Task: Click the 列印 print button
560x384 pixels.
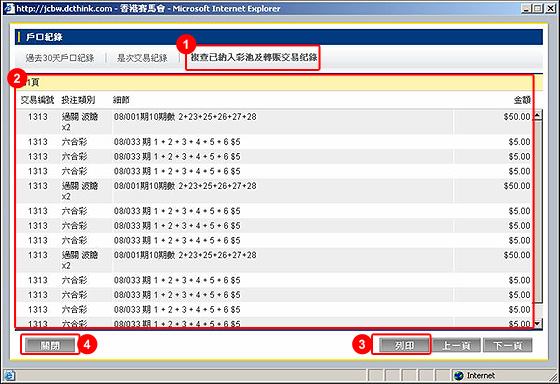Action: tap(404, 345)
